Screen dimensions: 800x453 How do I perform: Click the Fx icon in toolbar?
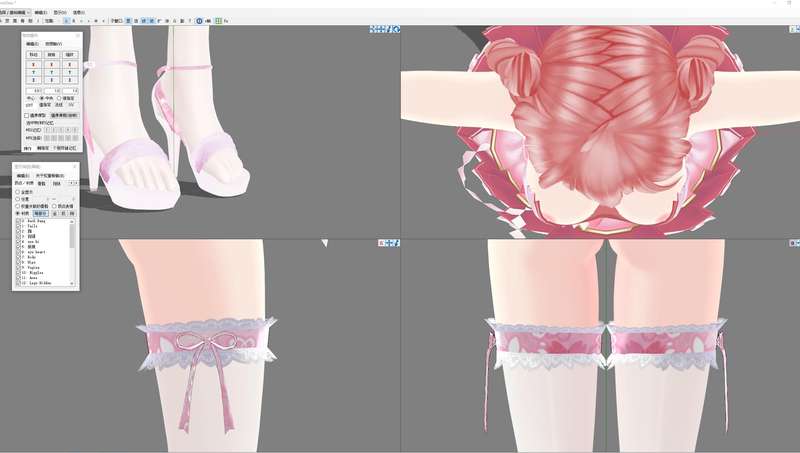tap(225, 20)
